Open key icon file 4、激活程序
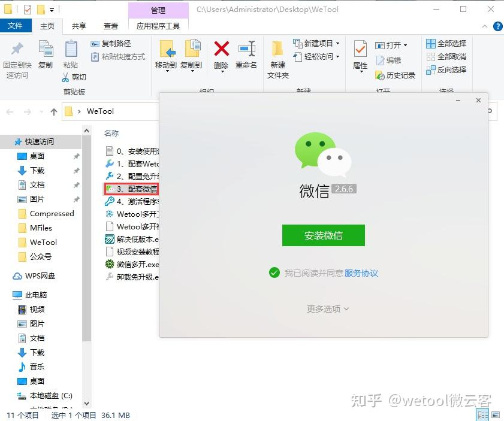504x421 pixels. (x=137, y=201)
